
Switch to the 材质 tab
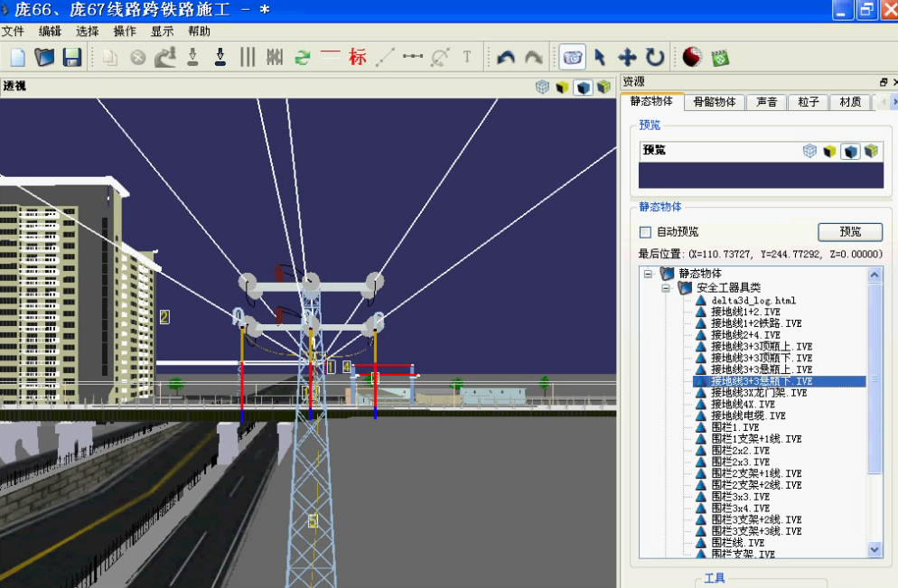coord(850,102)
